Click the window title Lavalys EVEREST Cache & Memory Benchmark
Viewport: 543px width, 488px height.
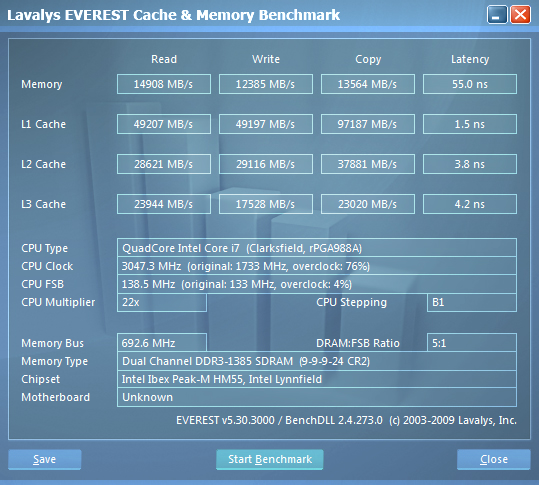[x=173, y=15]
